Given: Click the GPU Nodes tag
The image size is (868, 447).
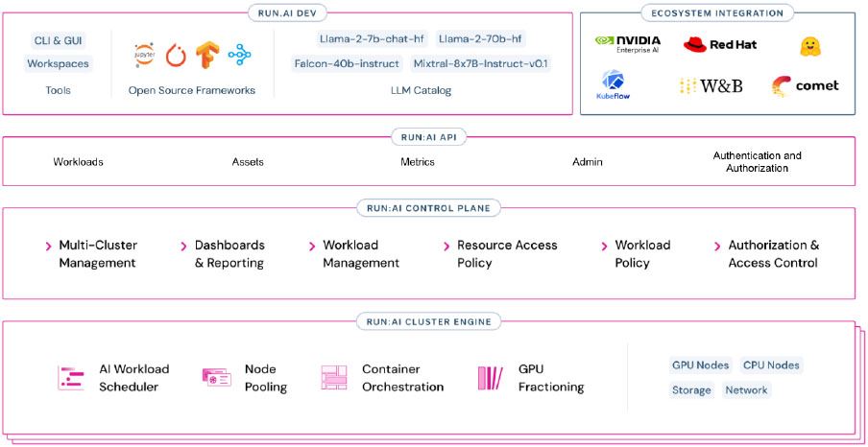Looking at the screenshot, I should [x=700, y=365].
